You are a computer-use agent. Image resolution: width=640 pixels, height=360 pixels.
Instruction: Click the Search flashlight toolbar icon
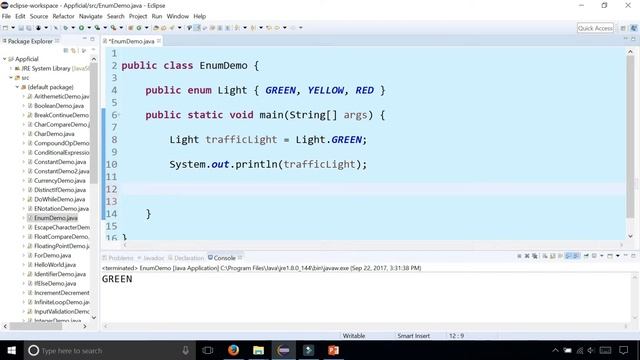(172, 28)
